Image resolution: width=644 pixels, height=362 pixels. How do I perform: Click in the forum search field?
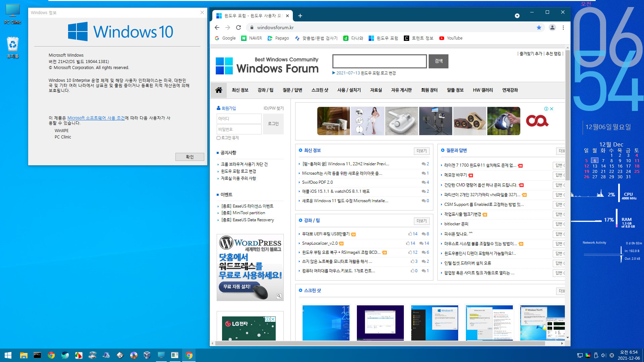click(x=379, y=61)
